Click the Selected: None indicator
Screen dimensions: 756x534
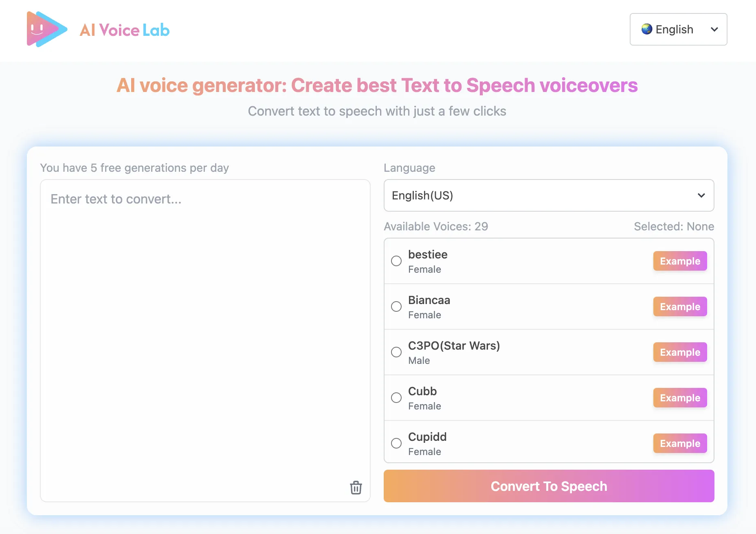[x=673, y=226]
